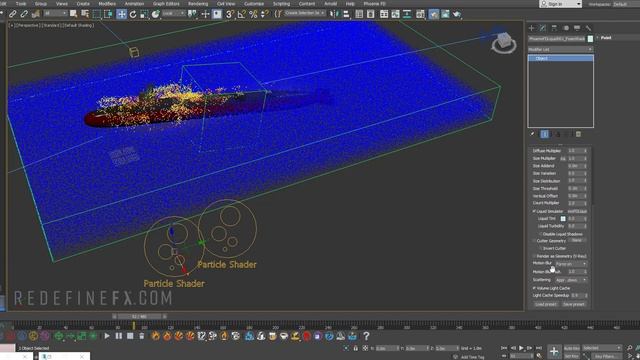Open the Customize menu

pyautogui.click(x=254, y=4)
